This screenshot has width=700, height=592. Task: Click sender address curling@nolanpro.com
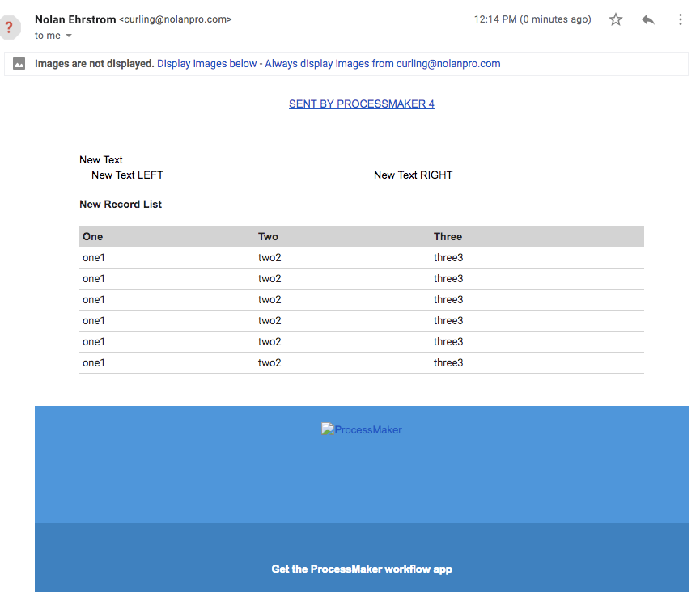176,19
